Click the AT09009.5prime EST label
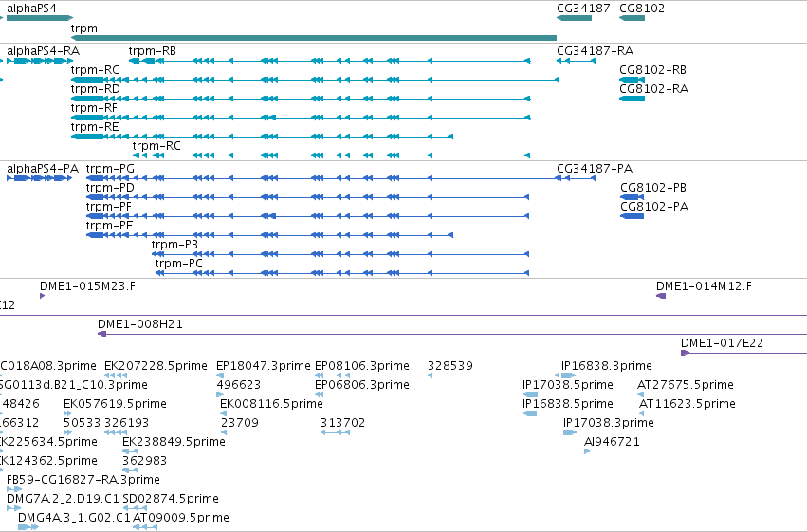 coord(181,519)
